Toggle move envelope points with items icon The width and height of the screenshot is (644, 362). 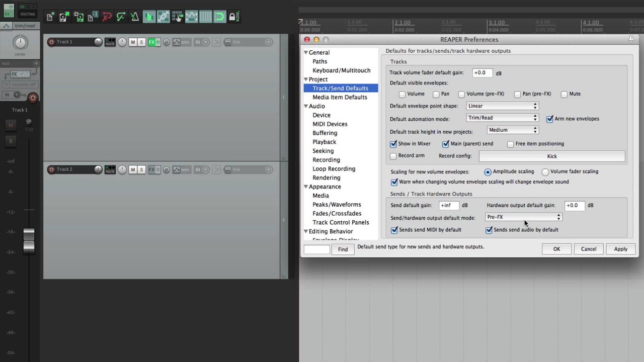191,17
